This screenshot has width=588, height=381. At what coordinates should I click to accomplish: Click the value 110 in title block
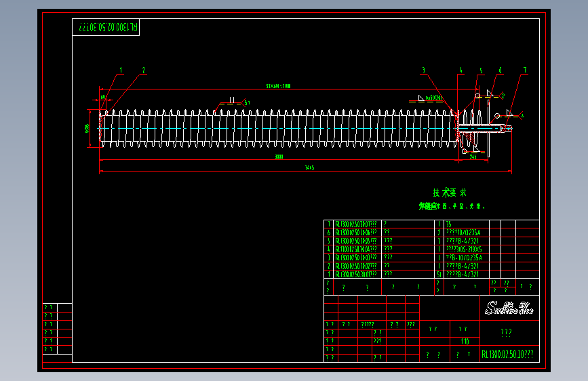465,341
